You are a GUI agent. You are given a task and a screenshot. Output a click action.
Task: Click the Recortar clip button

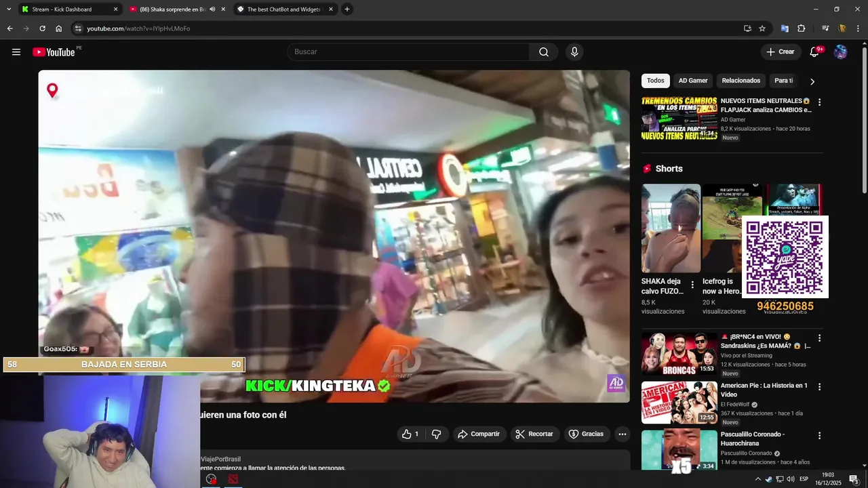tap(534, 434)
